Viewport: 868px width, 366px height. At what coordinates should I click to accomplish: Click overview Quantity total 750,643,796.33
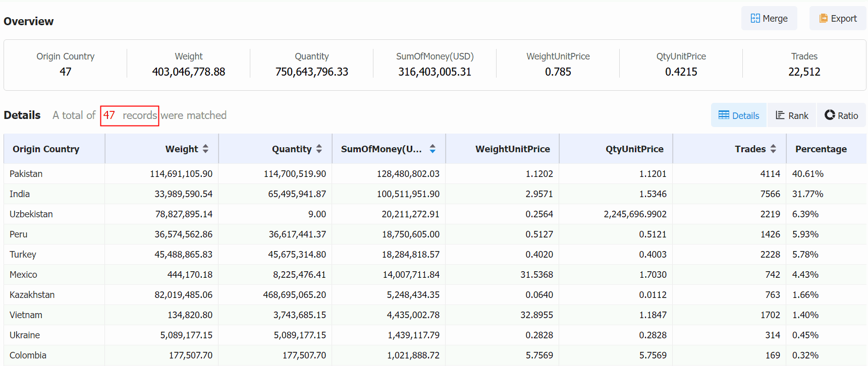312,72
